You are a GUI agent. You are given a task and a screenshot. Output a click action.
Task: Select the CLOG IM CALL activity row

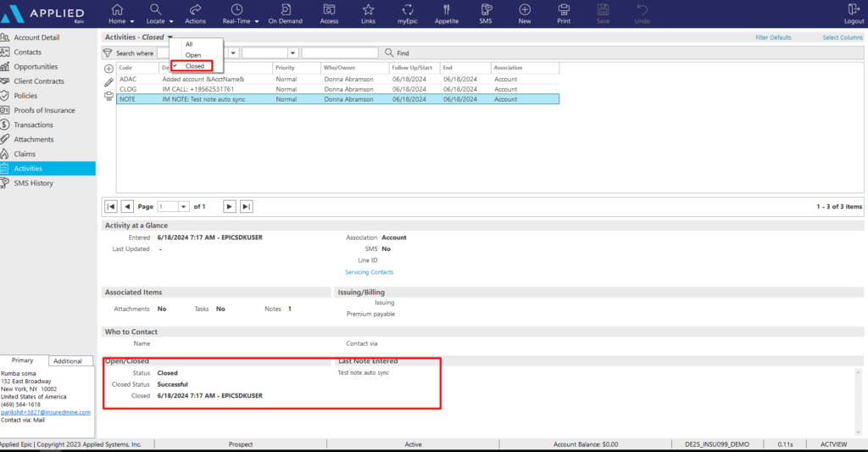(337, 89)
